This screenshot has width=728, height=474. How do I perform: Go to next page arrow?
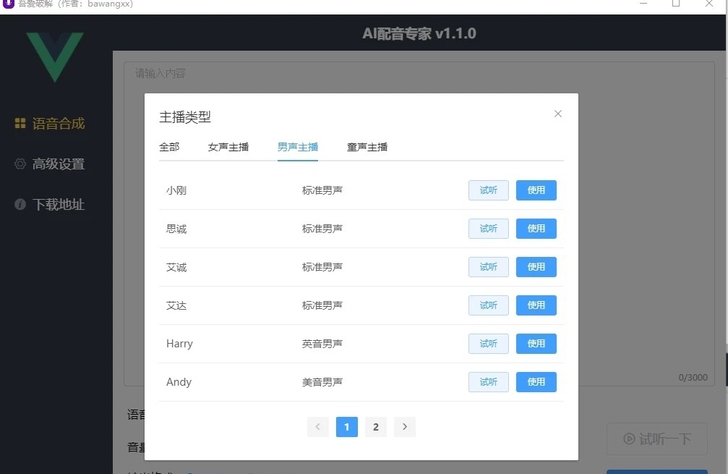coord(404,427)
